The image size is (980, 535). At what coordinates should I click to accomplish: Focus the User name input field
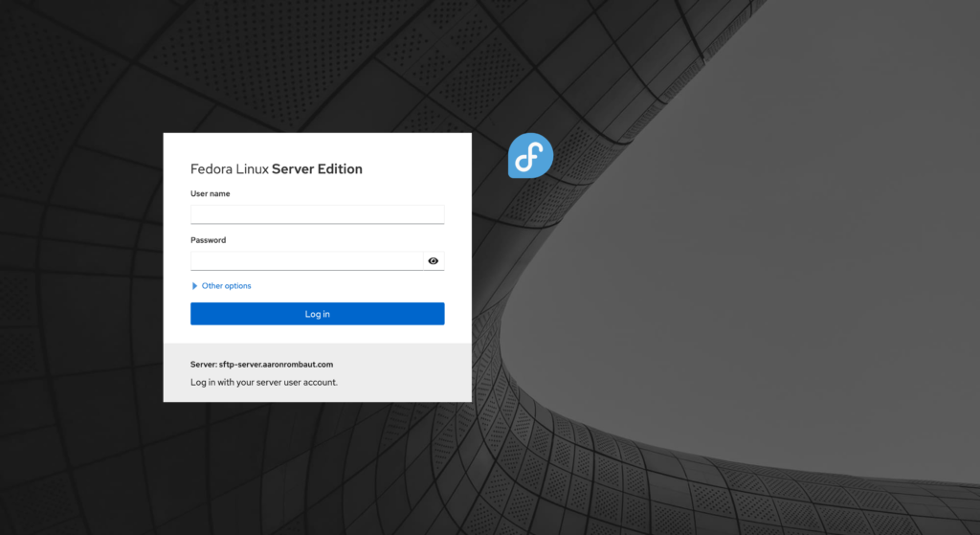(x=317, y=214)
